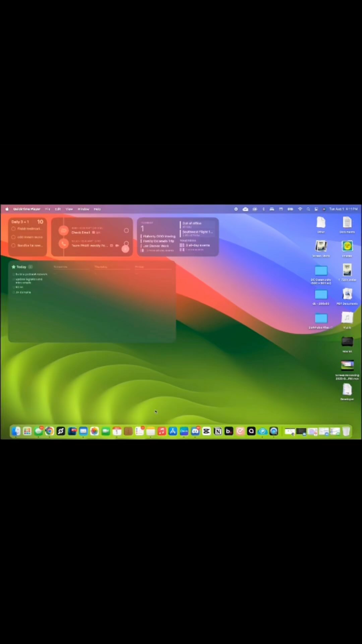The image size is (362, 644).
Task: Open the Window menu
Action: (x=83, y=209)
